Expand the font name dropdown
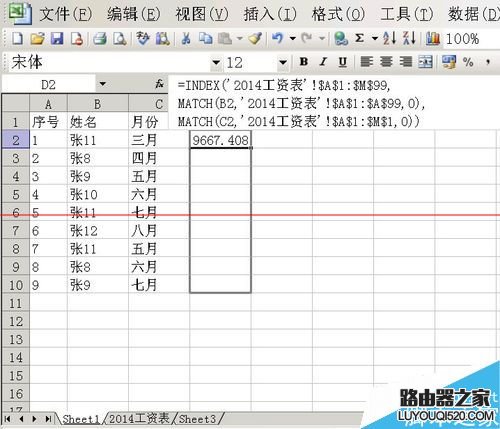 [x=216, y=62]
